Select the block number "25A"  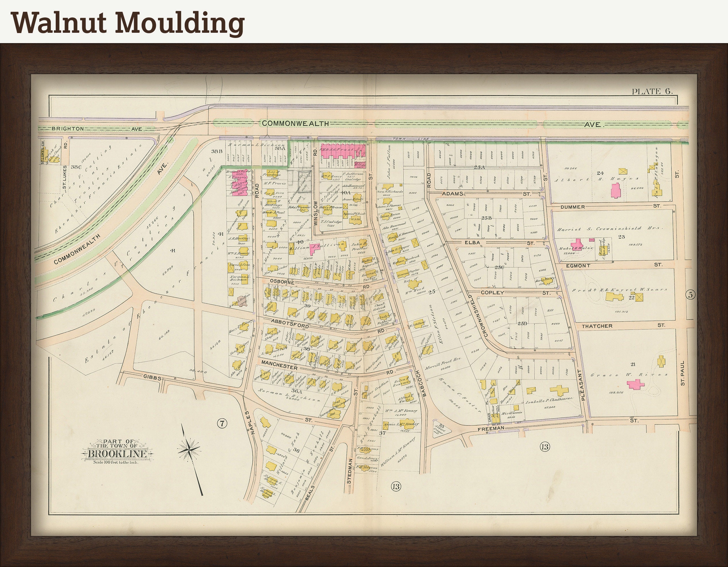[x=479, y=167]
